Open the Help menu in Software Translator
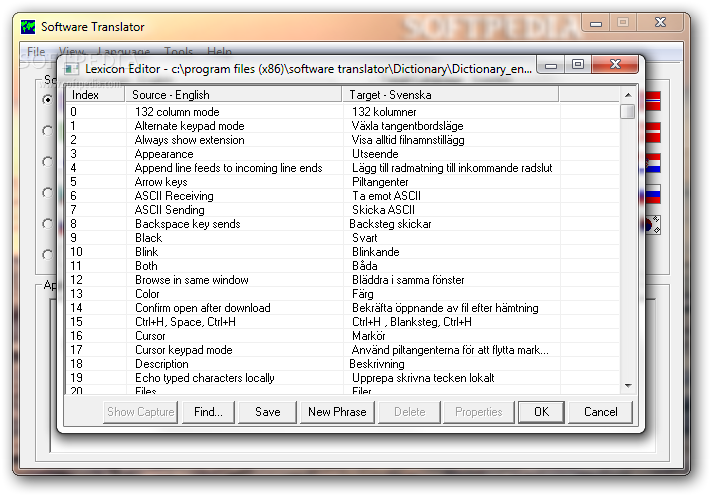This screenshot has width=711, height=496. click(219, 52)
